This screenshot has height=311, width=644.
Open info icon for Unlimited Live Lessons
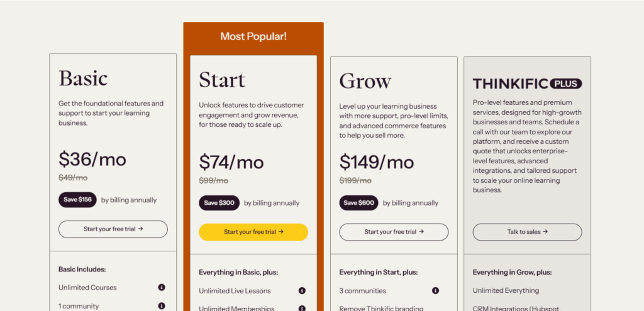coord(302,291)
